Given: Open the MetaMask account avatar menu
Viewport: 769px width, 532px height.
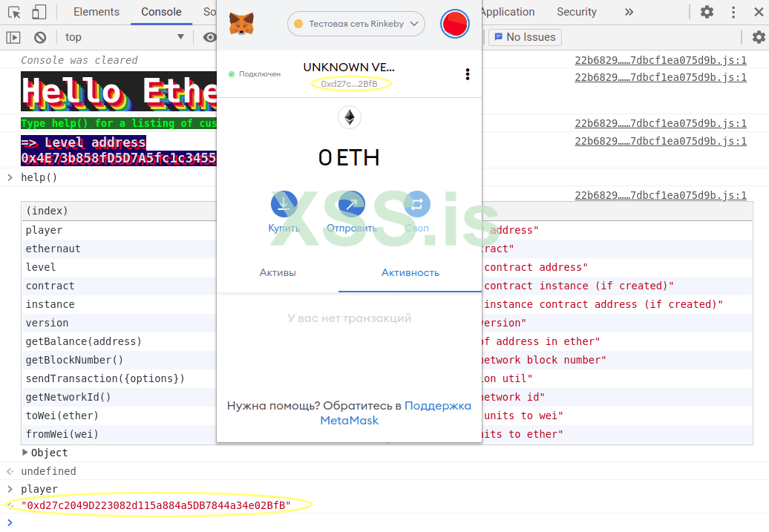Looking at the screenshot, I should (x=454, y=24).
